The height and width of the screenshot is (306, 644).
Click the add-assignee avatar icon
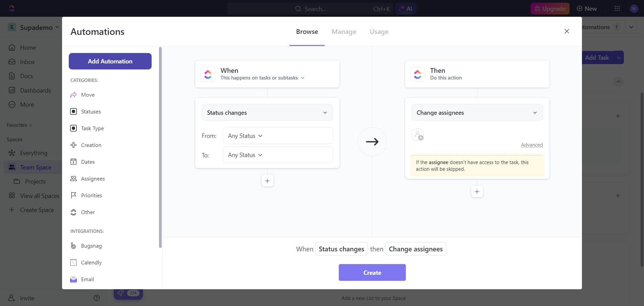click(418, 135)
